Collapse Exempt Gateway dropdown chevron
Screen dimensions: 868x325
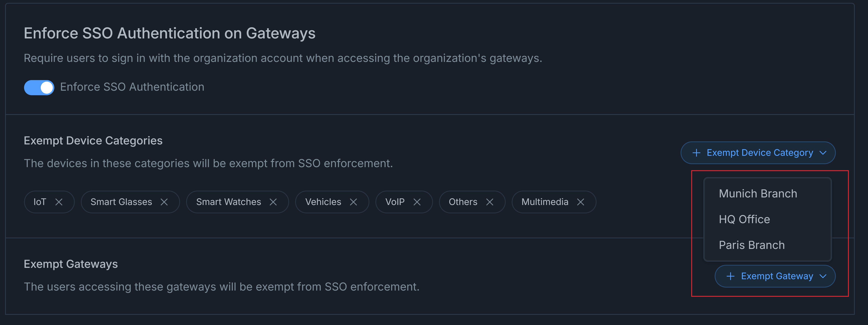(x=823, y=276)
